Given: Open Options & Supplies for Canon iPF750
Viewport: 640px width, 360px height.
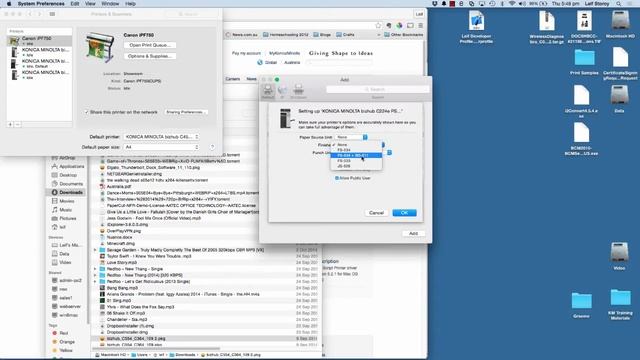Looking at the screenshot, I should (x=150, y=56).
